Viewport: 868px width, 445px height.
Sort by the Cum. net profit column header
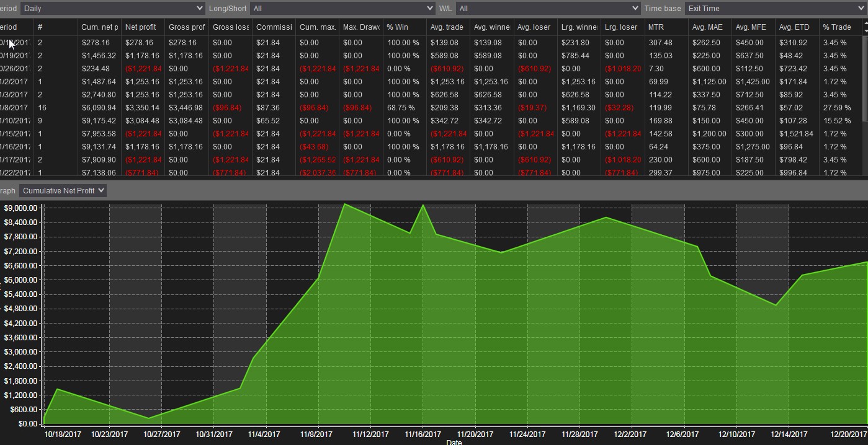pyautogui.click(x=99, y=27)
